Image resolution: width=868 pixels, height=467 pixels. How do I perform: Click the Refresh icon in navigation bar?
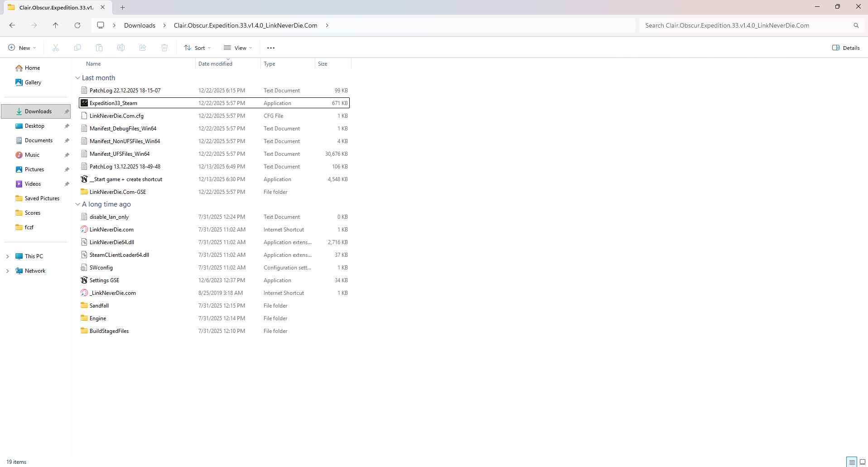click(x=77, y=25)
